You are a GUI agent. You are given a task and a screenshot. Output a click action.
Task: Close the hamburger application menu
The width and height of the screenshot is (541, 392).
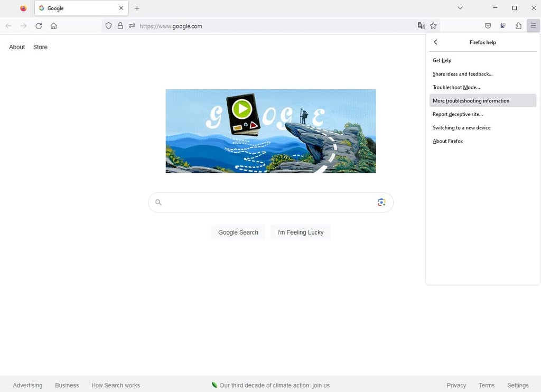(x=533, y=26)
